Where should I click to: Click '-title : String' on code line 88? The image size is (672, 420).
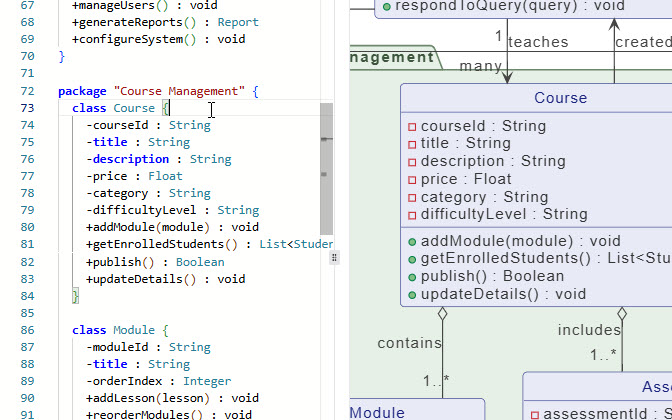138,364
